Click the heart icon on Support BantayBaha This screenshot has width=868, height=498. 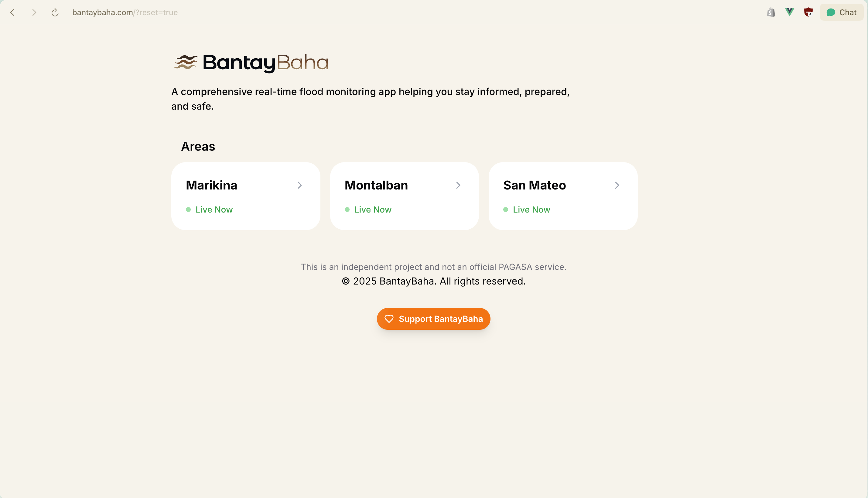[x=389, y=319]
